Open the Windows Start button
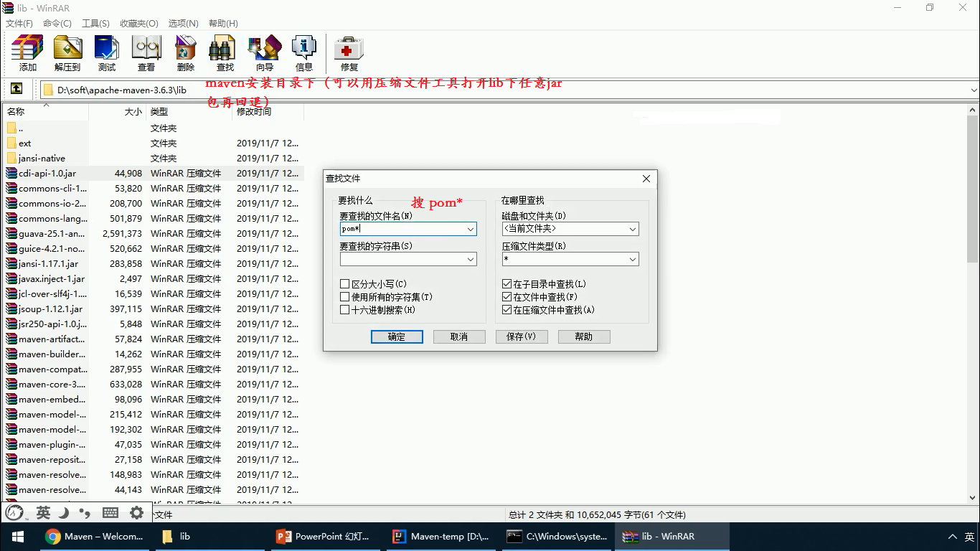 [17, 536]
